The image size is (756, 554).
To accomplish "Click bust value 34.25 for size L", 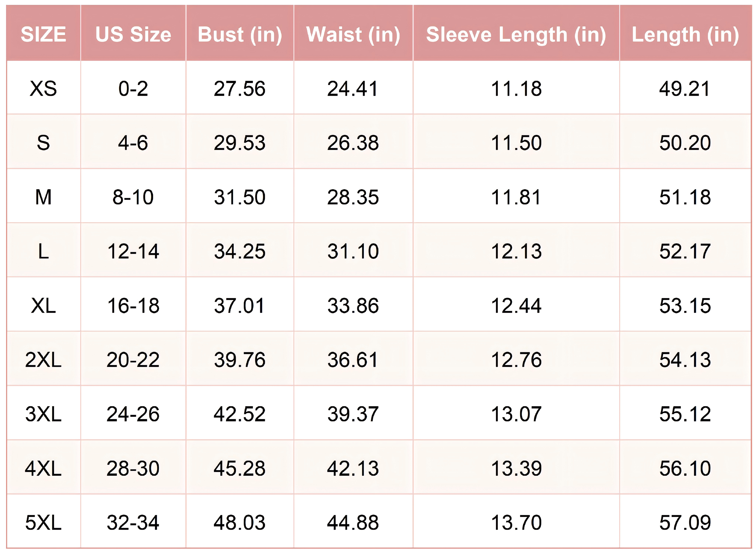I will 240,251.
